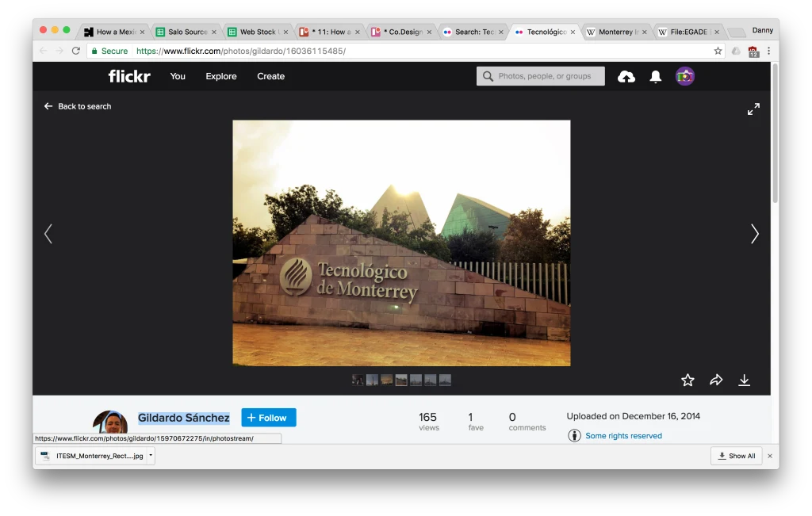Go to the previous photo arrow
The width and height of the screenshot is (812, 516).
click(48, 234)
